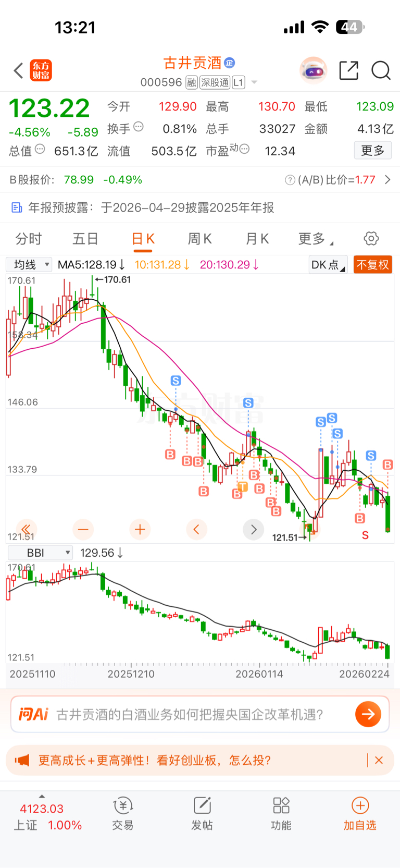Expand the stock tags dropdown arrow

254,82
